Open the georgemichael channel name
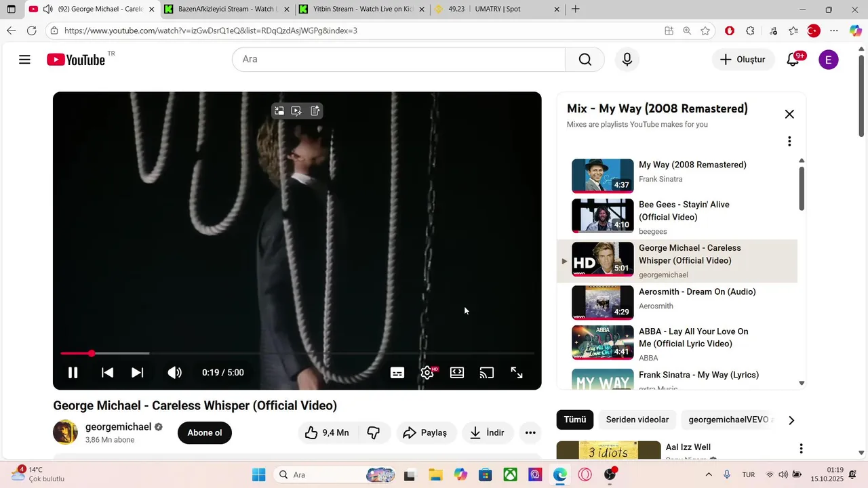Screen dimensions: 868x488 click(x=118, y=427)
